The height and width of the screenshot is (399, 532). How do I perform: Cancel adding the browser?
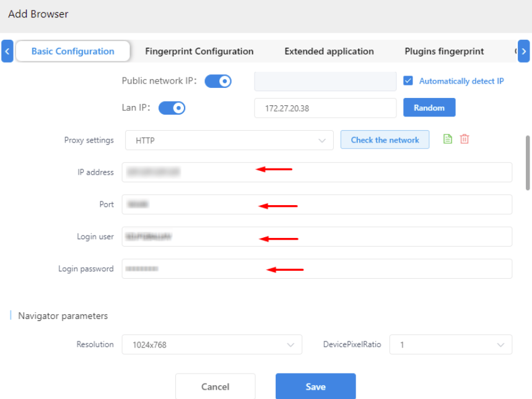215,386
